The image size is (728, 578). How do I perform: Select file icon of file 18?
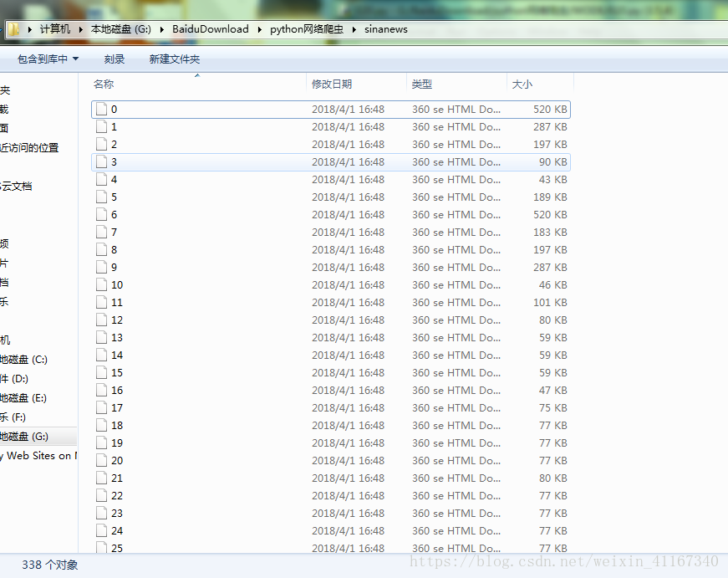click(x=101, y=426)
